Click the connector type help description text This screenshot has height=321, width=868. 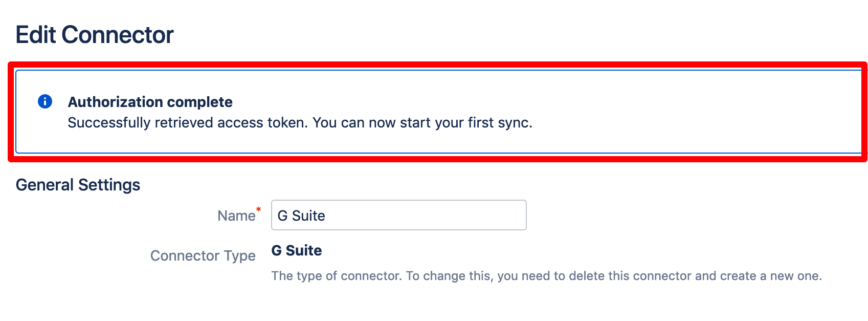(547, 276)
